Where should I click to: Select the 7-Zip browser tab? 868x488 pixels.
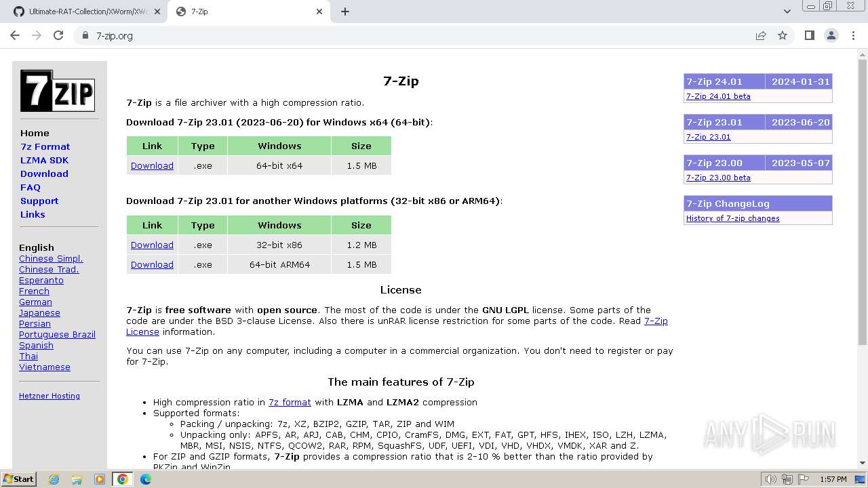(x=250, y=12)
